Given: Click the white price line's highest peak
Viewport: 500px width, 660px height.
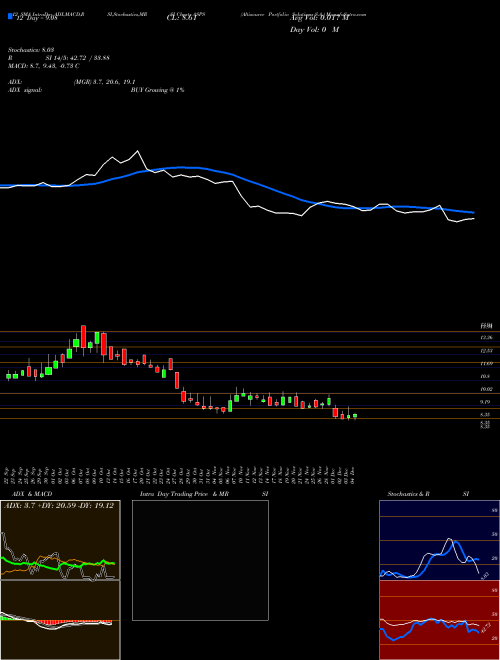Looking at the screenshot, I should point(137,151).
